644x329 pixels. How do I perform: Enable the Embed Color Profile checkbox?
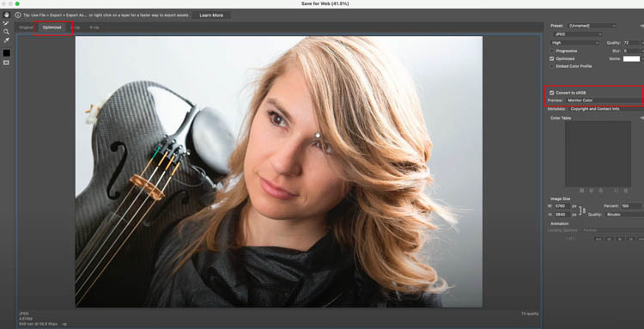click(x=552, y=66)
